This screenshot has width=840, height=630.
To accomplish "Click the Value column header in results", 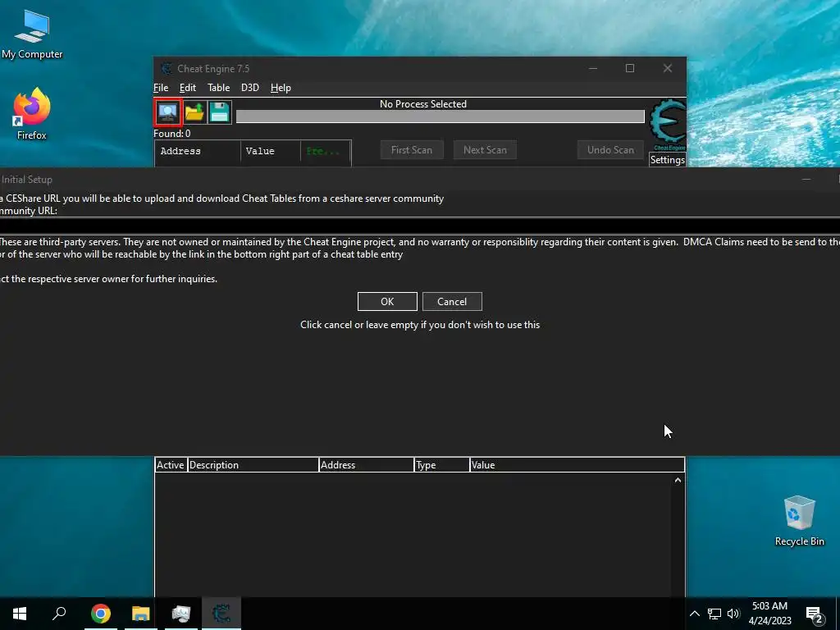I will [x=271, y=151].
